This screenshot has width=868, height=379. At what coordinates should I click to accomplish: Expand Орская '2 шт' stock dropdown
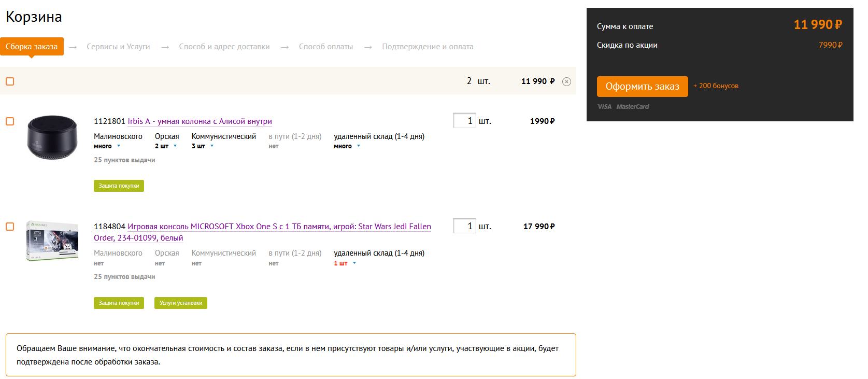tap(166, 146)
